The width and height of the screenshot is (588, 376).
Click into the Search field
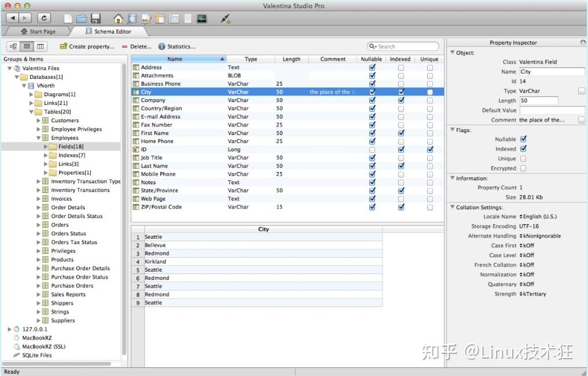click(403, 46)
